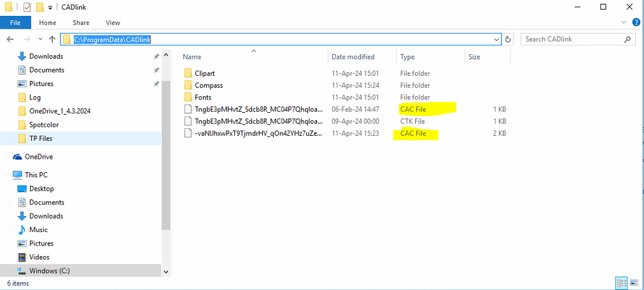Switch to details view button
This screenshot has width=644, height=290.
620,282
